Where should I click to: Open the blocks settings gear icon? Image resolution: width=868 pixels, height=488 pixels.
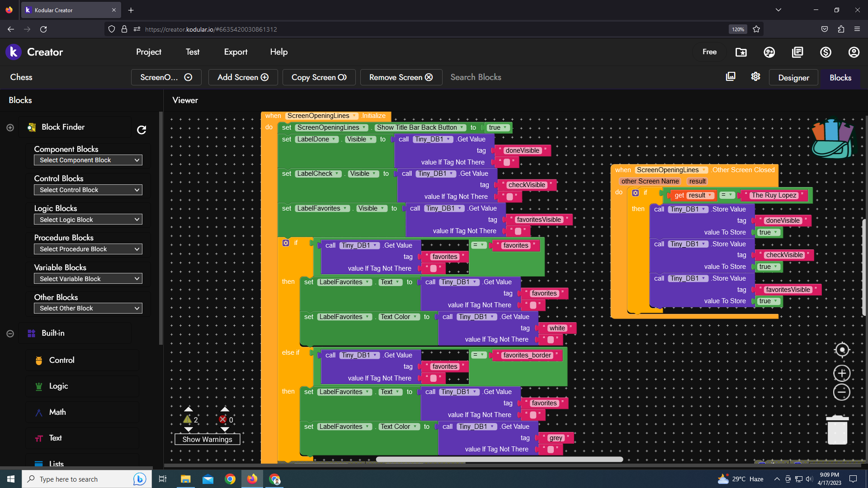[x=755, y=77]
